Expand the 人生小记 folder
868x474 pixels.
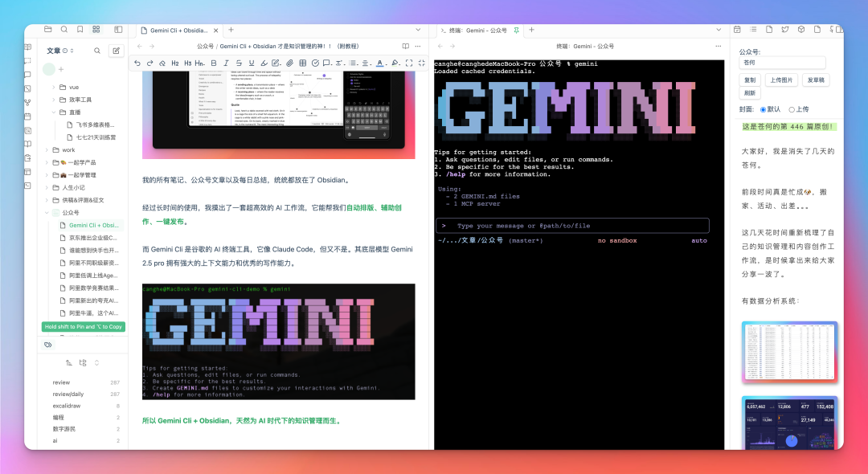tap(47, 187)
